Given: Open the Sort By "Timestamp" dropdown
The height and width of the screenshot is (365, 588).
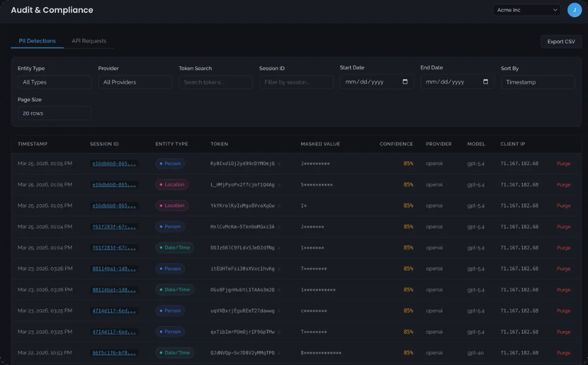Looking at the screenshot, I should [538, 82].
